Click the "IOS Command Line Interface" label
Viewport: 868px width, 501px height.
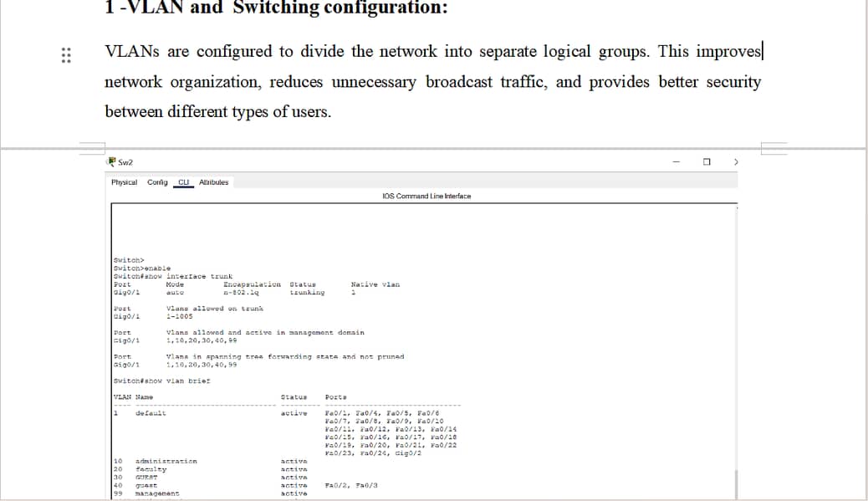(426, 196)
